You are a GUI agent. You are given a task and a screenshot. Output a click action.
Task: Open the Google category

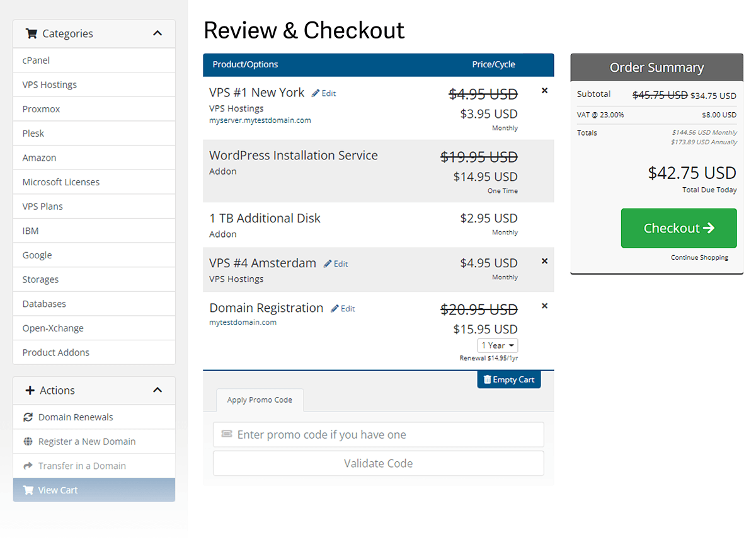pyautogui.click(x=94, y=255)
